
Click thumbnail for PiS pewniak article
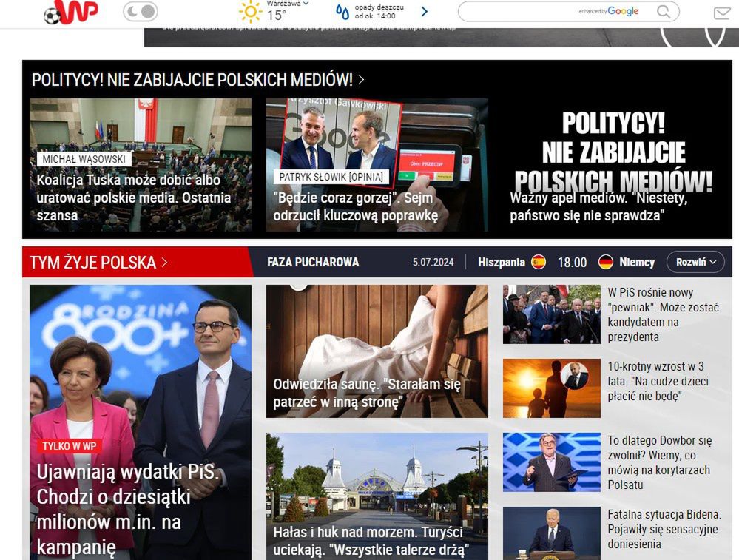click(x=551, y=314)
